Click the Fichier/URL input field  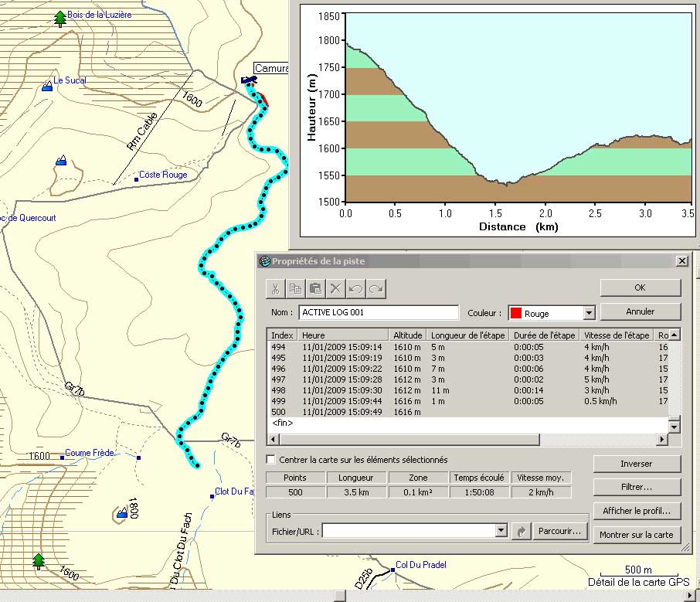click(x=409, y=531)
